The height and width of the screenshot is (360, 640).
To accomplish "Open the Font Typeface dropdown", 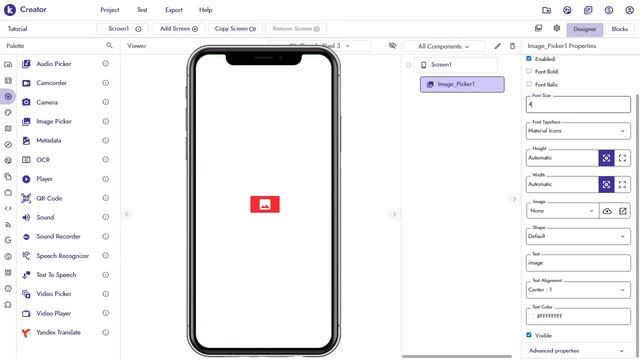I will 578,131.
